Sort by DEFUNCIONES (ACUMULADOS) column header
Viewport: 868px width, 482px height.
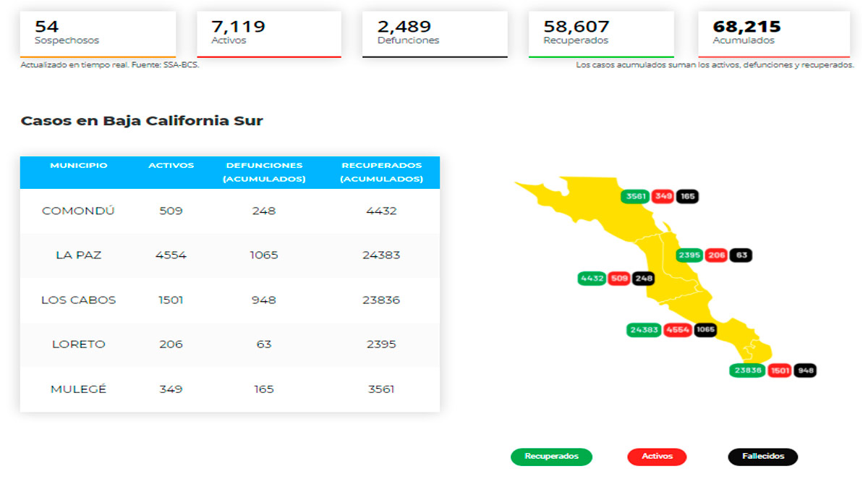click(x=264, y=172)
